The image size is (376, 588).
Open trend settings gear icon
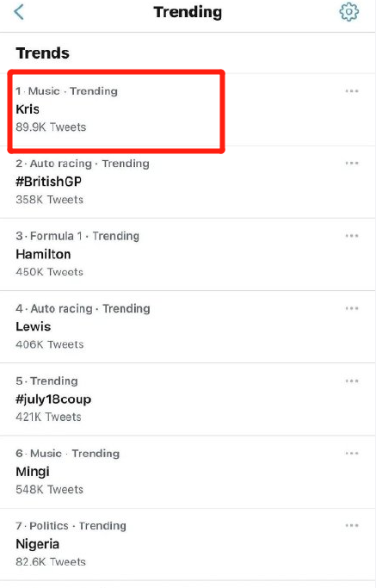349,12
